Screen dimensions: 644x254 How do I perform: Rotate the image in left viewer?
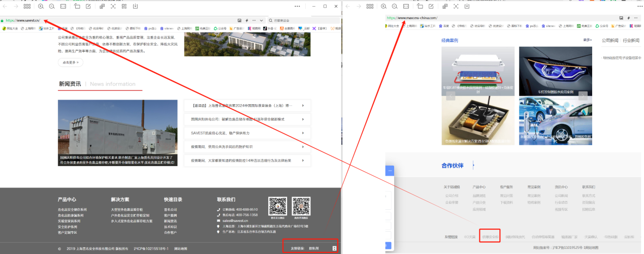coord(77,6)
